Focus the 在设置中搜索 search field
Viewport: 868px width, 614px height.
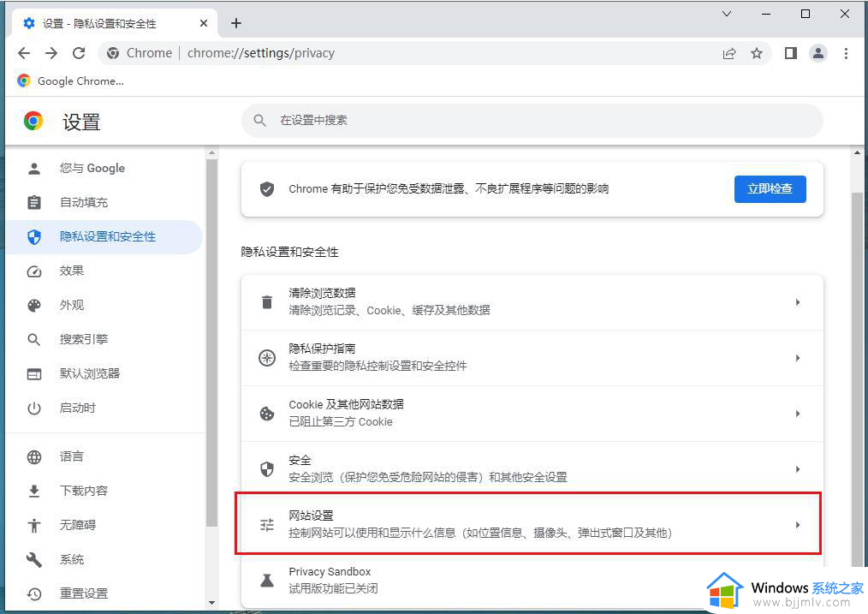(532, 120)
